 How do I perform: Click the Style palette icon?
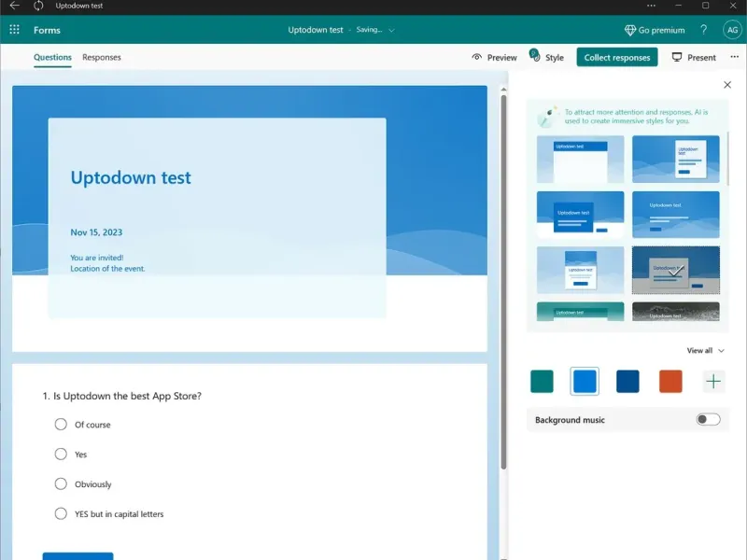534,55
